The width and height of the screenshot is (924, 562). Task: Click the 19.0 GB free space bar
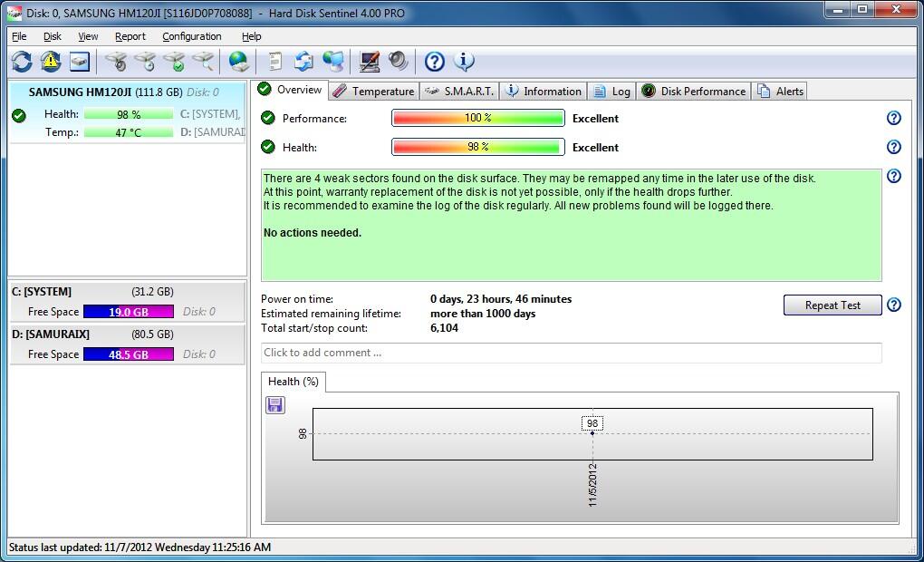pyautogui.click(x=129, y=312)
